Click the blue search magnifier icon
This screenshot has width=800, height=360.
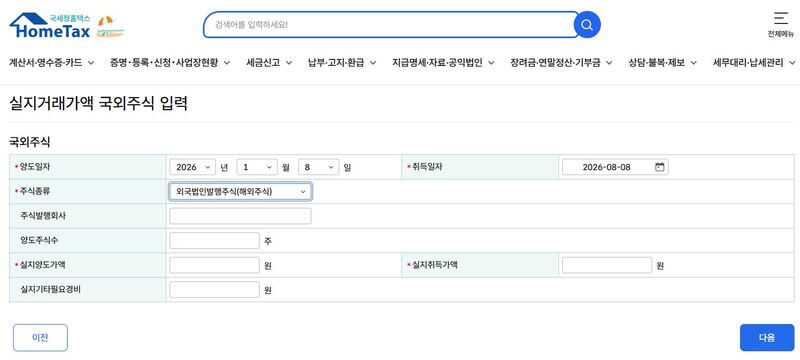pyautogui.click(x=587, y=24)
